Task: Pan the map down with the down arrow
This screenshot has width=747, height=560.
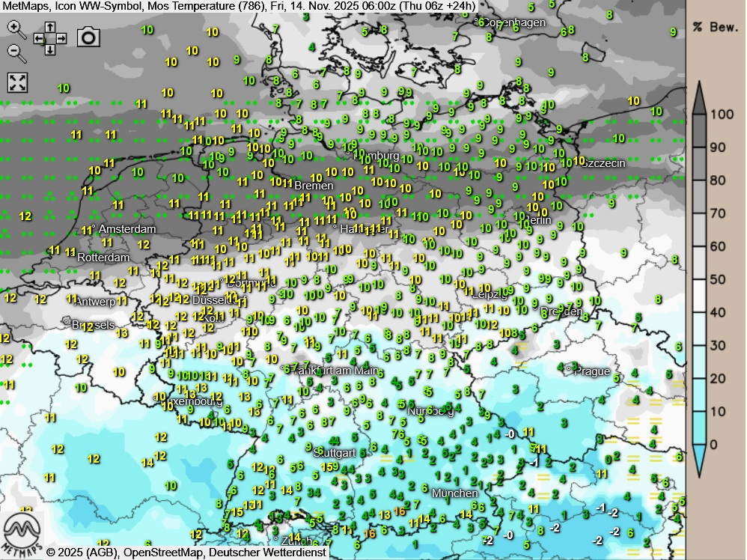Action: [49, 49]
